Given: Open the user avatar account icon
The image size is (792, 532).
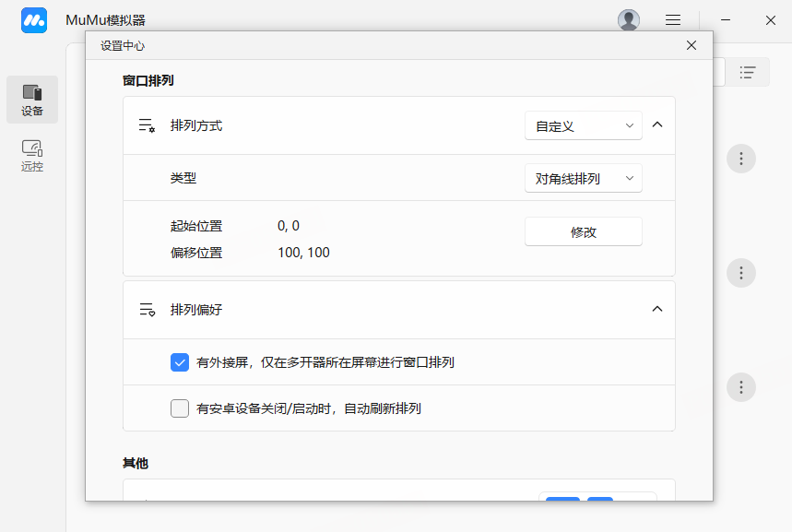Looking at the screenshot, I should point(629,20).
